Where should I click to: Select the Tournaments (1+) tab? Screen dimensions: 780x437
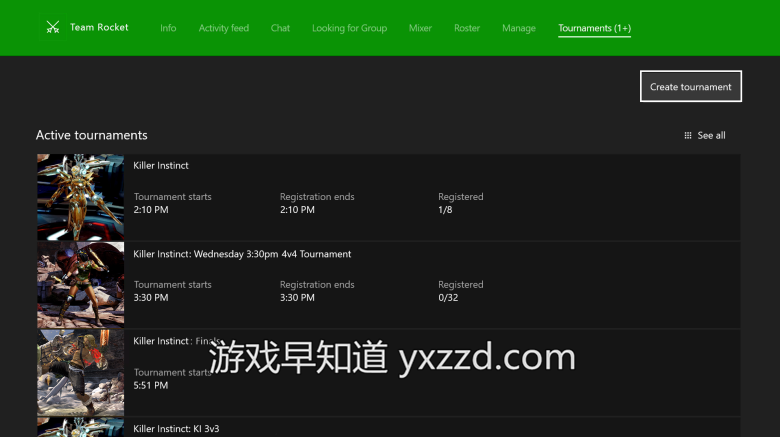[594, 28]
